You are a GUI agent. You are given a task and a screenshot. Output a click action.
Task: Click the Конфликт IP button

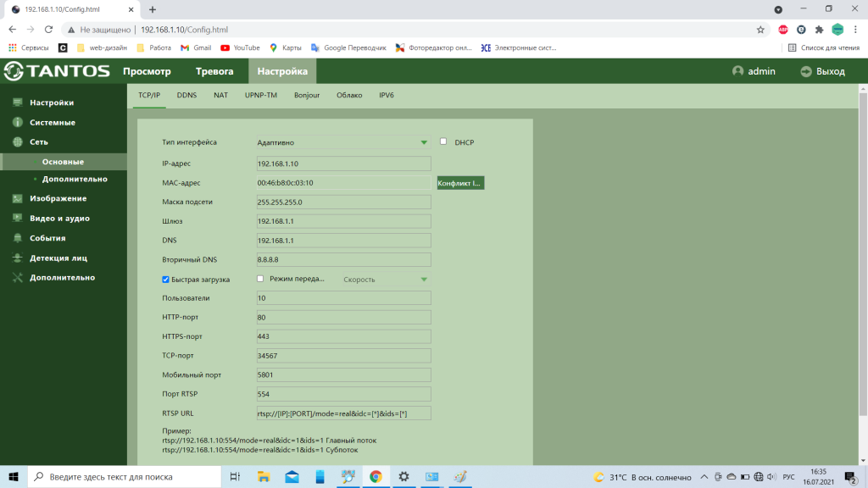tap(459, 183)
